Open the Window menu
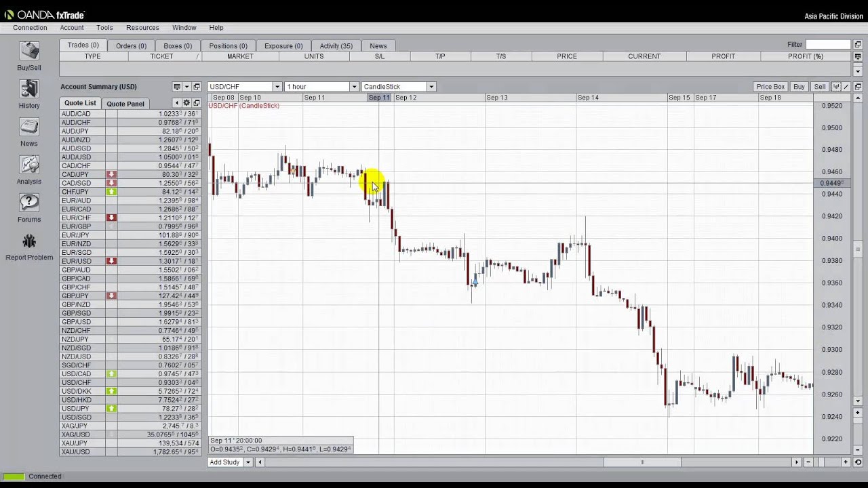The width and height of the screenshot is (868, 488). click(184, 28)
